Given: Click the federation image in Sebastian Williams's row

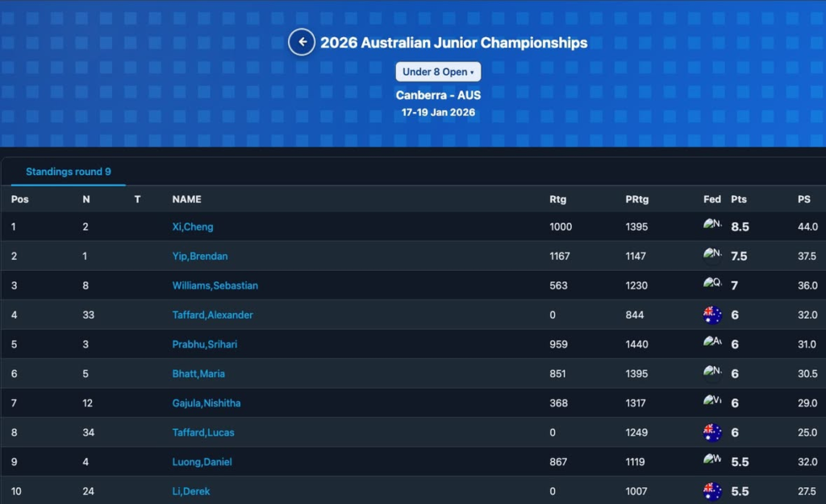Looking at the screenshot, I should [x=711, y=284].
